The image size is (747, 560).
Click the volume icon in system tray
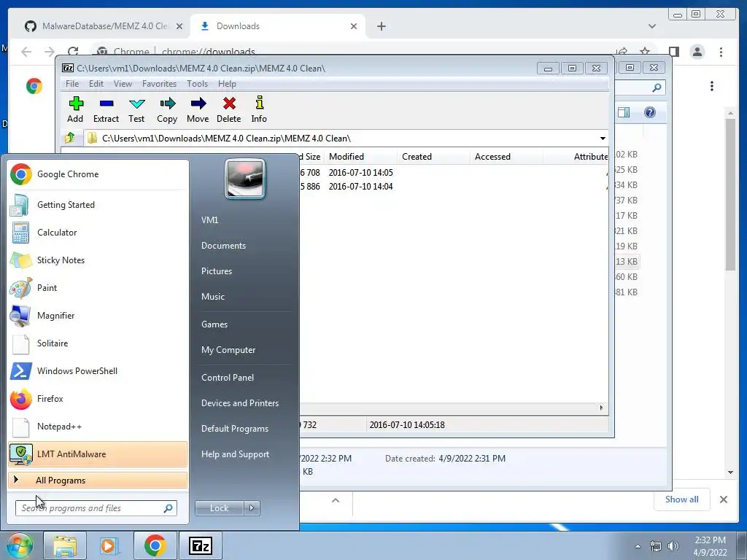(x=673, y=546)
